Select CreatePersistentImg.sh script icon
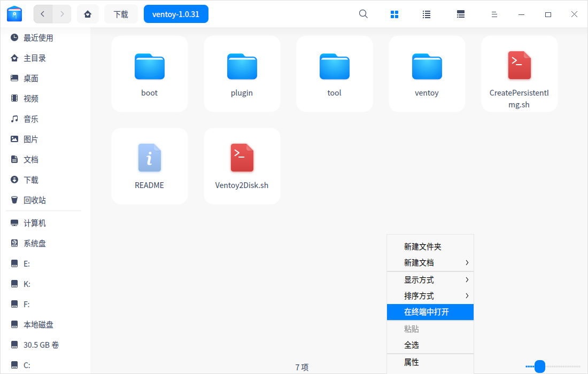588x374 pixels. pyautogui.click(x=519, y=66)
